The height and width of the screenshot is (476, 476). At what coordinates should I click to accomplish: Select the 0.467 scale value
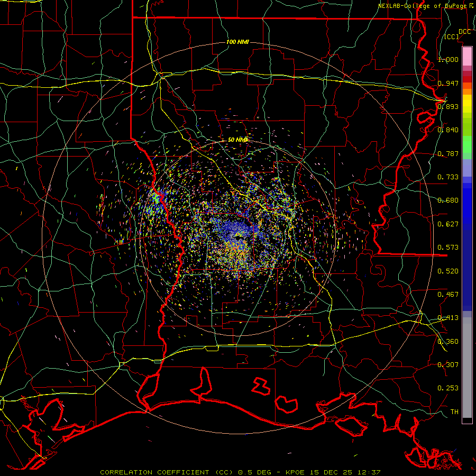(x=448, y=295)
